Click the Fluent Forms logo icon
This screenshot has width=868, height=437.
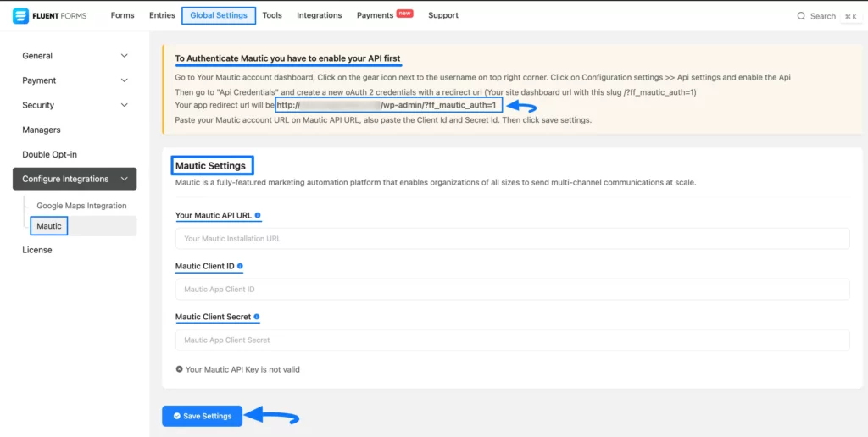tap(20, 16)
